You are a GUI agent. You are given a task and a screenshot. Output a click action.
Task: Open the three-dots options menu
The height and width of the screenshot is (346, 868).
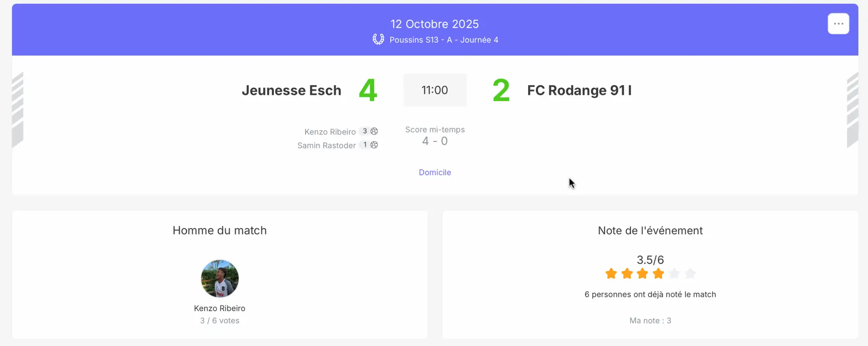click(x=838, y=24)
